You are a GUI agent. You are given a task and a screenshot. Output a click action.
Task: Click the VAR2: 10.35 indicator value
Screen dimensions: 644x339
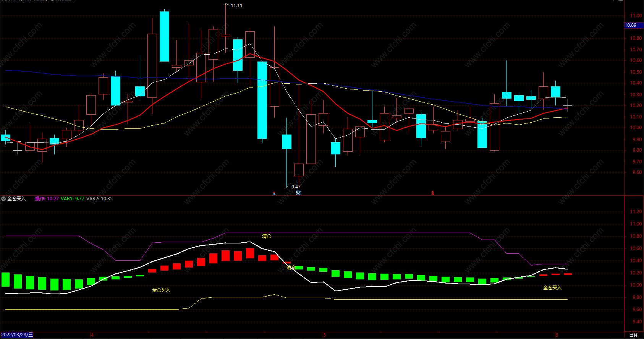pyautogui.click(x=99, y=199)
